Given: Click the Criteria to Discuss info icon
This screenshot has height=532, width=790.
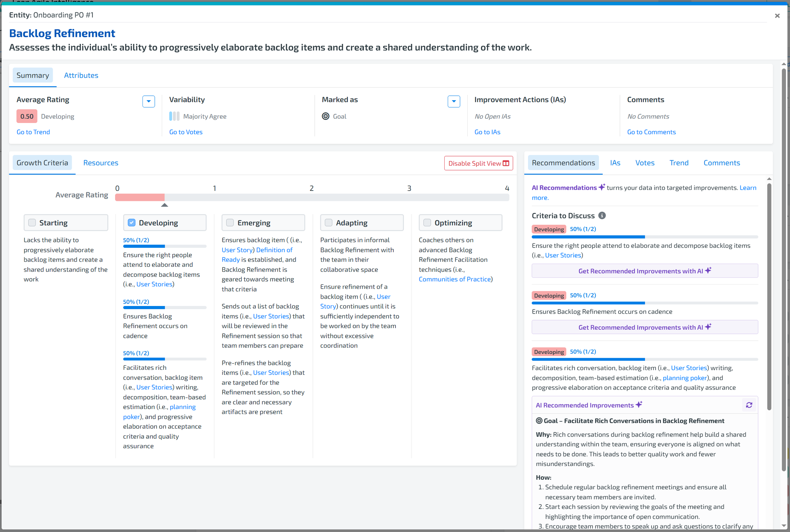Looking at the screenshot, I should tap(602, 216).
